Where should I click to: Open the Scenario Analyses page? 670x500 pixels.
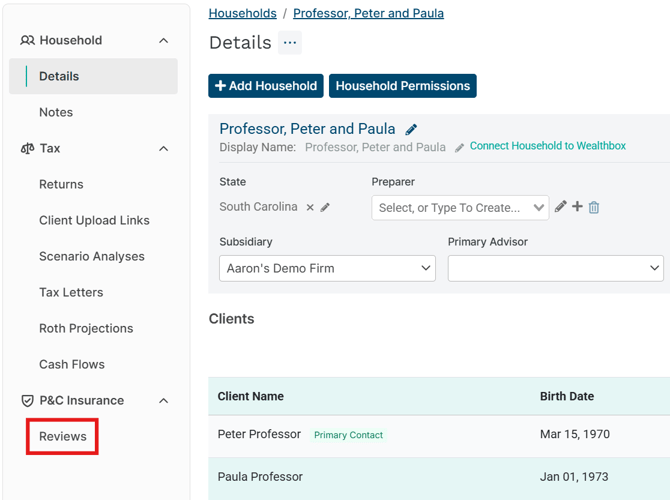click(92, 257)
